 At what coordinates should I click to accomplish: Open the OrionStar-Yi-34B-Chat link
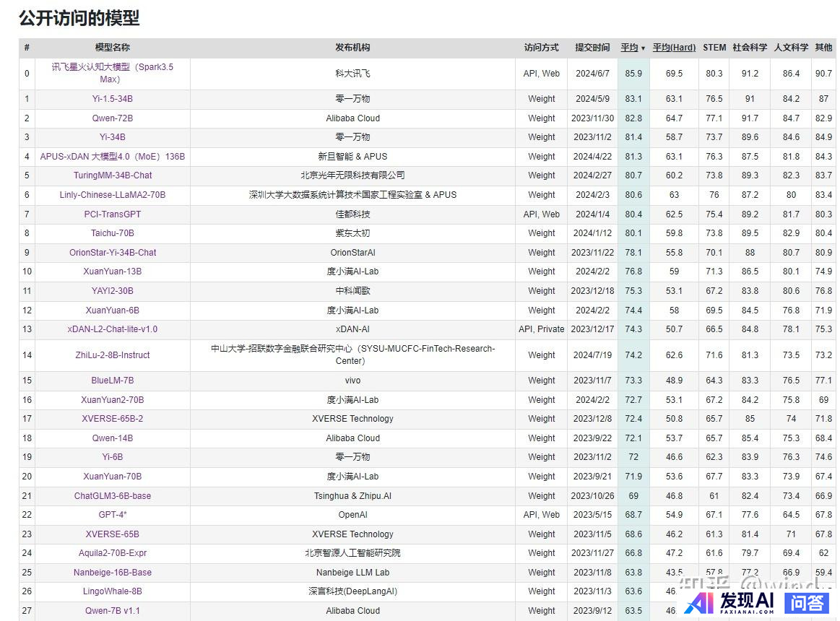pyautogui.click(x=113, y=252)
